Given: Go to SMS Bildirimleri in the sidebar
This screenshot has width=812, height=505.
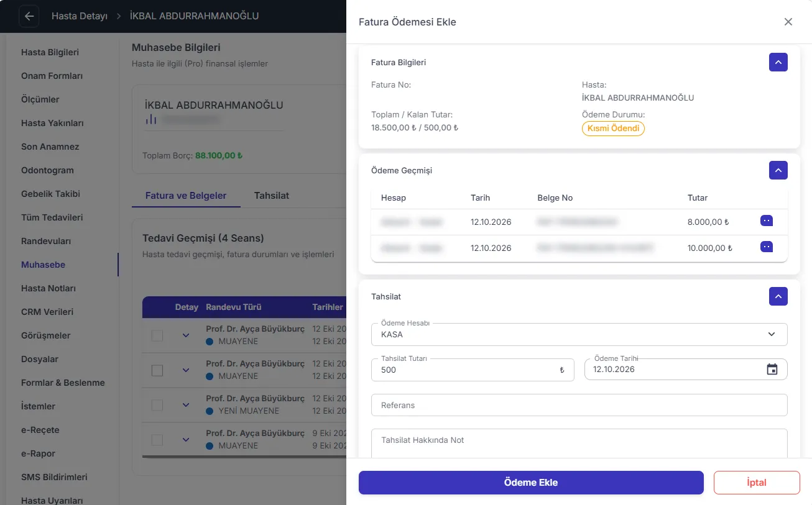Looking at the screenshot, I should (54, 477).
